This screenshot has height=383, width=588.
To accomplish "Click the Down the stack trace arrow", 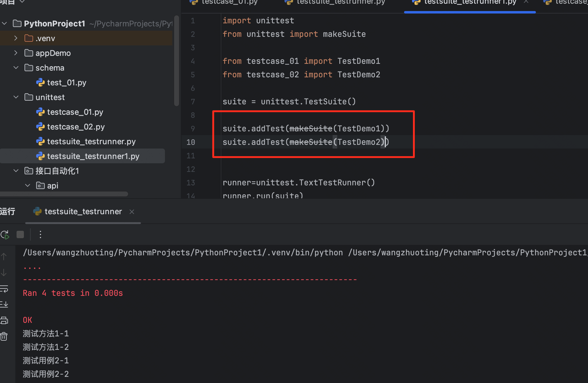I will [4, 273].
